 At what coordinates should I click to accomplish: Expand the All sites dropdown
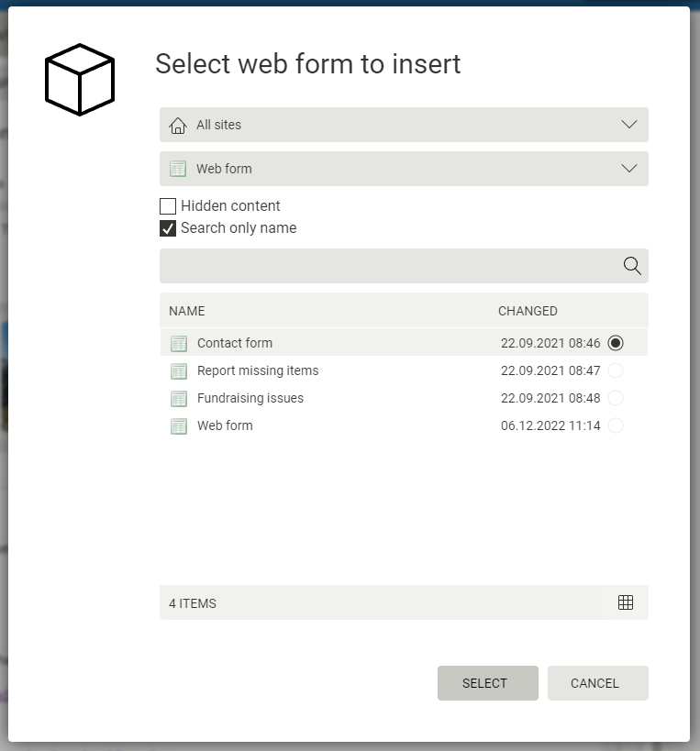(x=629, y=125)
